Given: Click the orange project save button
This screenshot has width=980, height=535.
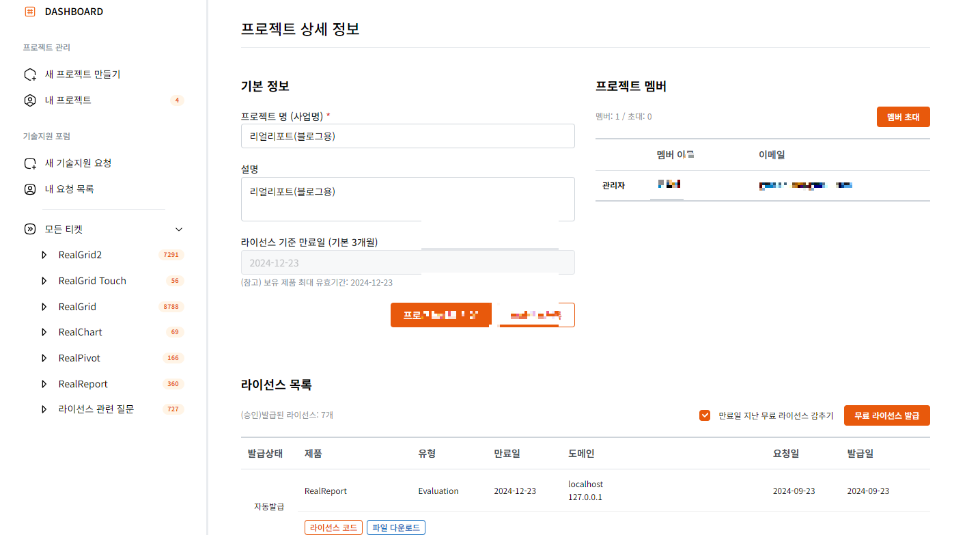Looking at the screenshot, I should 441,315.
